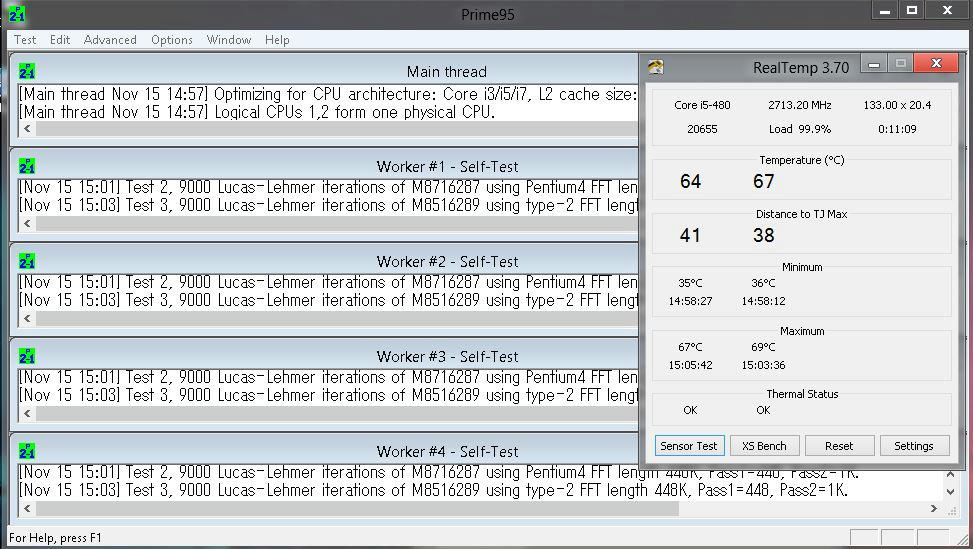
Task: Open the Edit menu
Action: [x=60, y=40]
